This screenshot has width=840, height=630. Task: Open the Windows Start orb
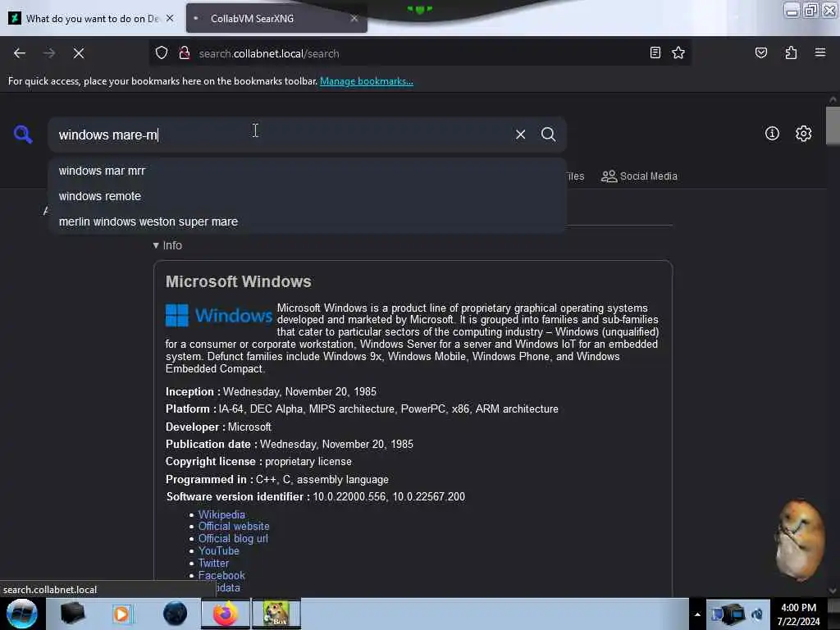[x=22, y=614]
